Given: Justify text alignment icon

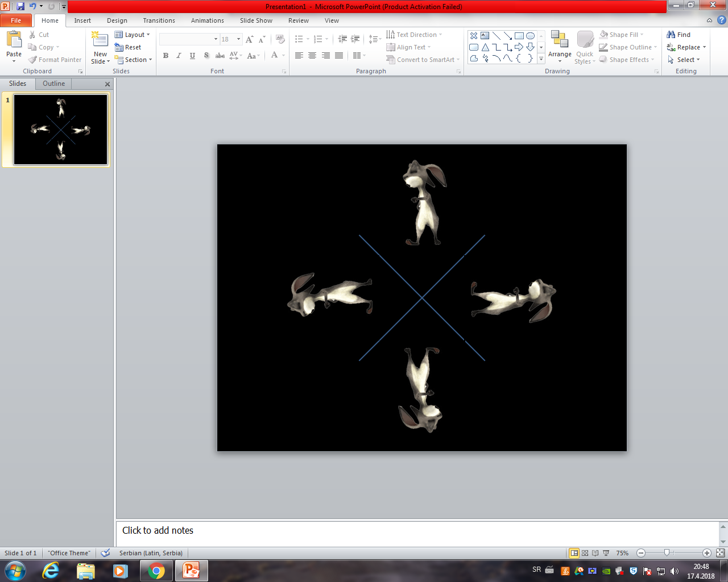Looking at the screenshot, I should [339, 55].
